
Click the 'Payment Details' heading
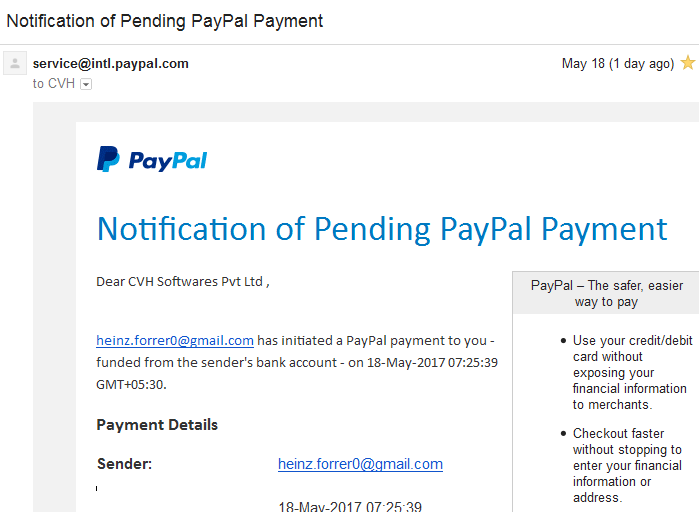157,425
